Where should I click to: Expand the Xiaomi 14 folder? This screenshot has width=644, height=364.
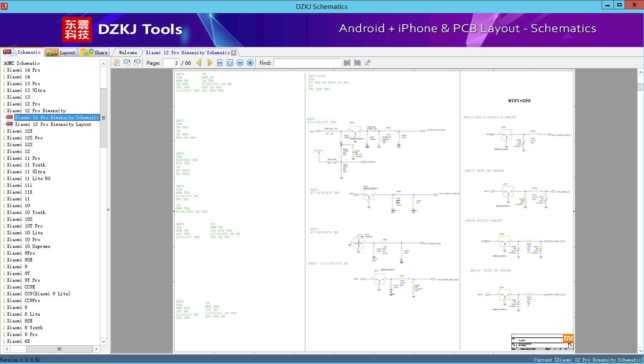coord(18,77)
